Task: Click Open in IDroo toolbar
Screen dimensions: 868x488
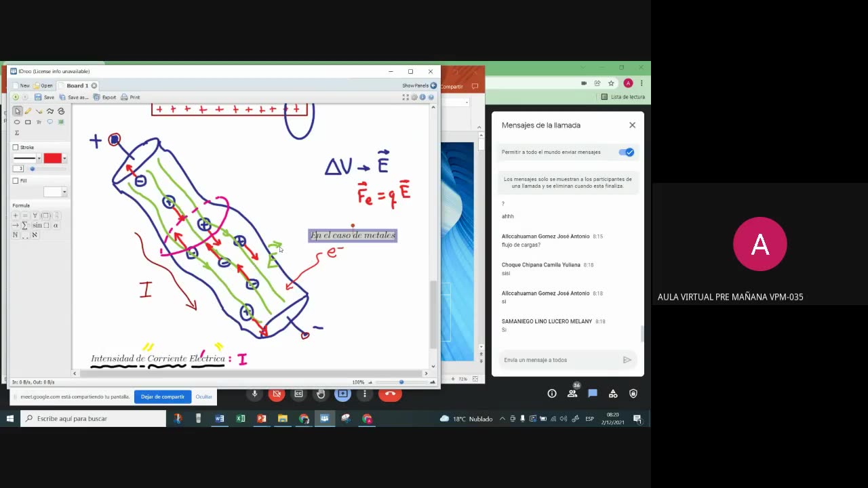Action: click(x=43, y=86)
